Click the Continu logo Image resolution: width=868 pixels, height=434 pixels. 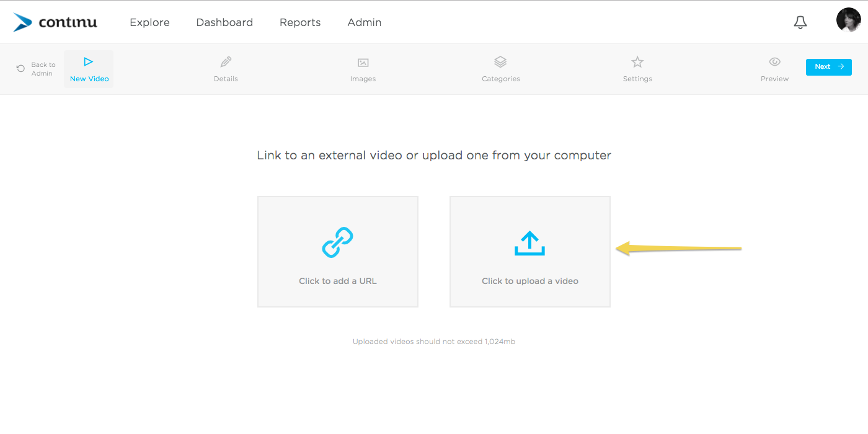(x=55, y=22)
